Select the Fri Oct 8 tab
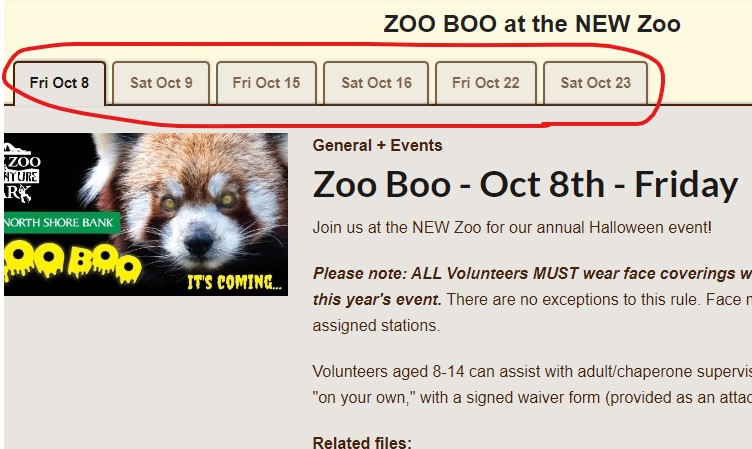 click(59, 83)
